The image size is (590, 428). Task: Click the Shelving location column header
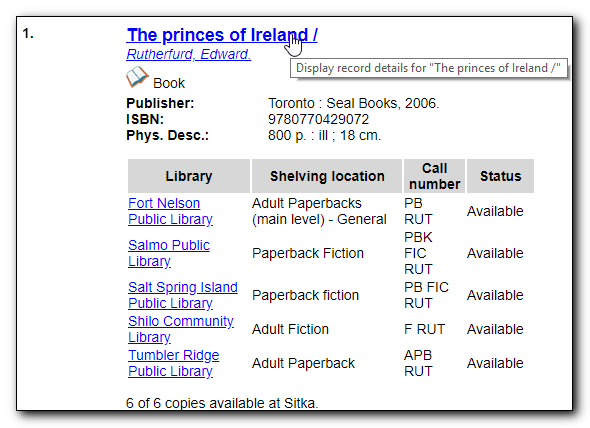pyautogui.click(x=327, y=176)
